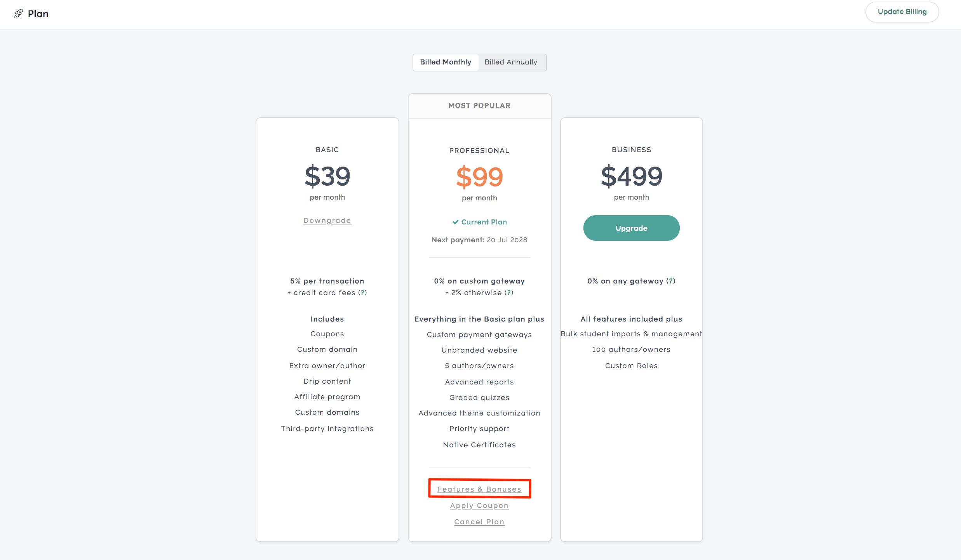This screenshot has width=961, height=560.
Task: Switch to Billed Annually
Action: click(511, 62)
